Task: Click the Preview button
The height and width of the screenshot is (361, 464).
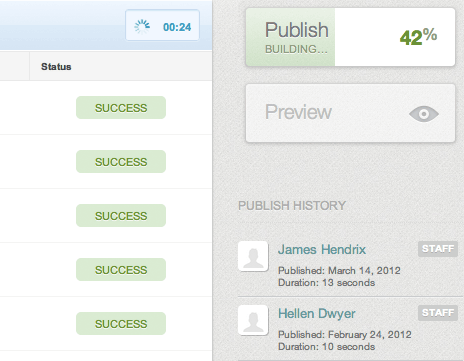Action: (350, 113)
